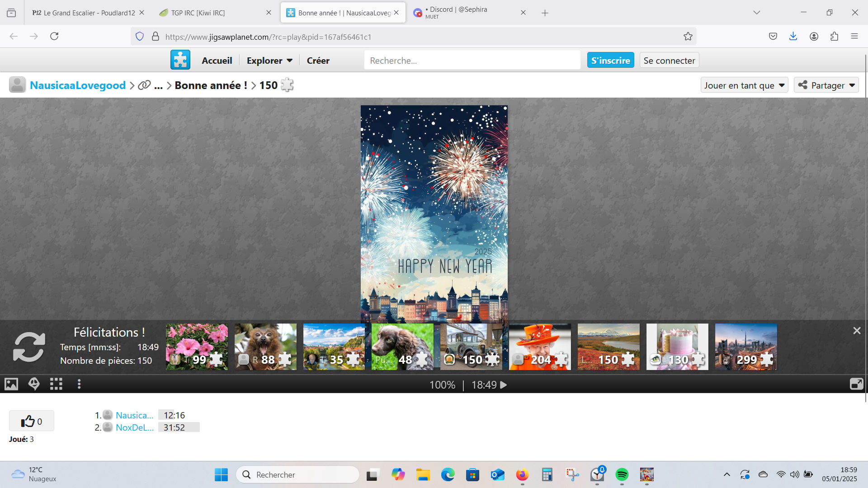Click the restart puzzle circular arrows icon
The image size is (868, 488).
(x=29, y=347)
